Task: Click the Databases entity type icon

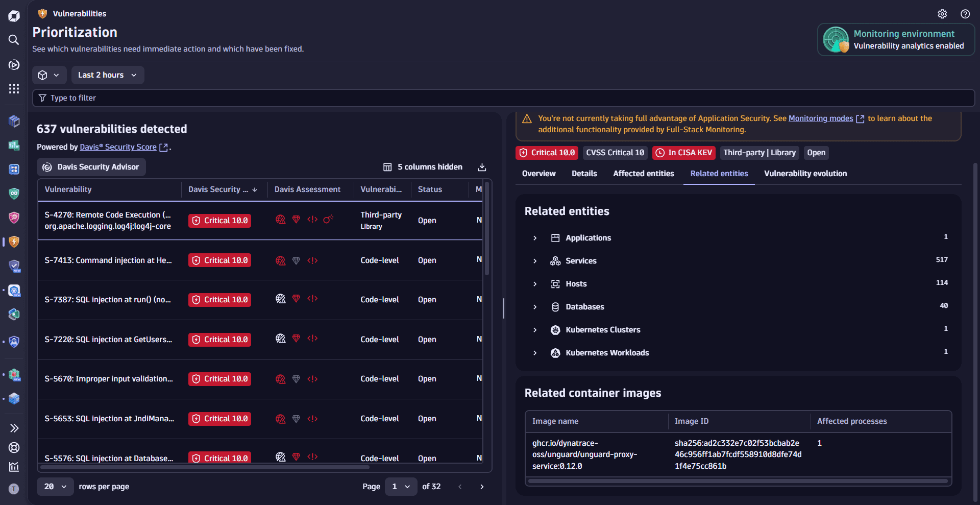Action: point(555,307)
